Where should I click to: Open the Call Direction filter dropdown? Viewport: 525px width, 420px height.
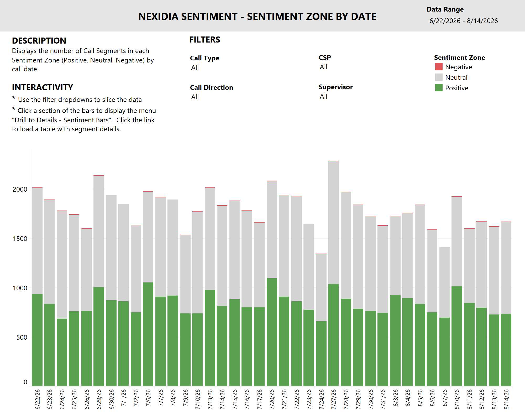coord(195,97)
